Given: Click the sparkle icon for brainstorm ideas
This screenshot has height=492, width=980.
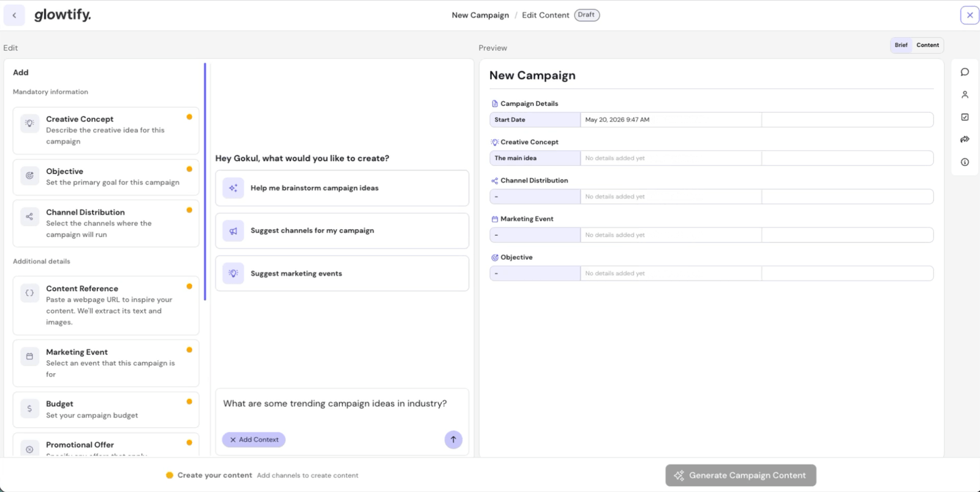Looking at the screenshot, I should [233, 188].
